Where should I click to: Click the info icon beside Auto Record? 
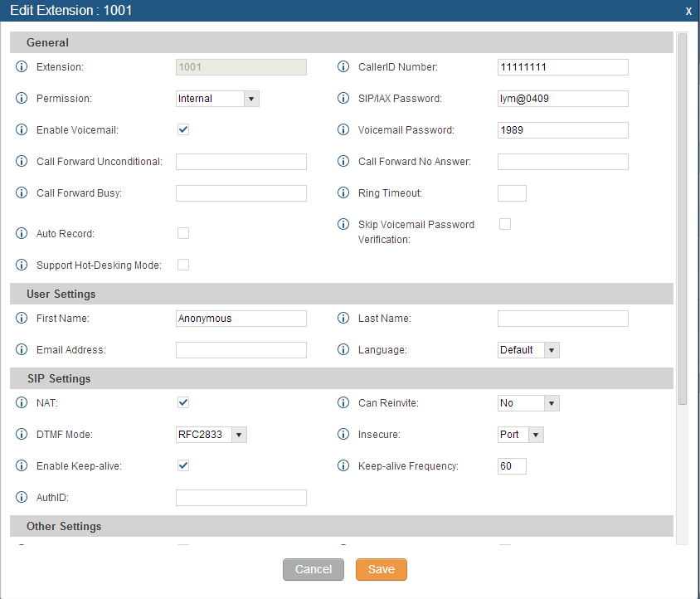point(22,233)
